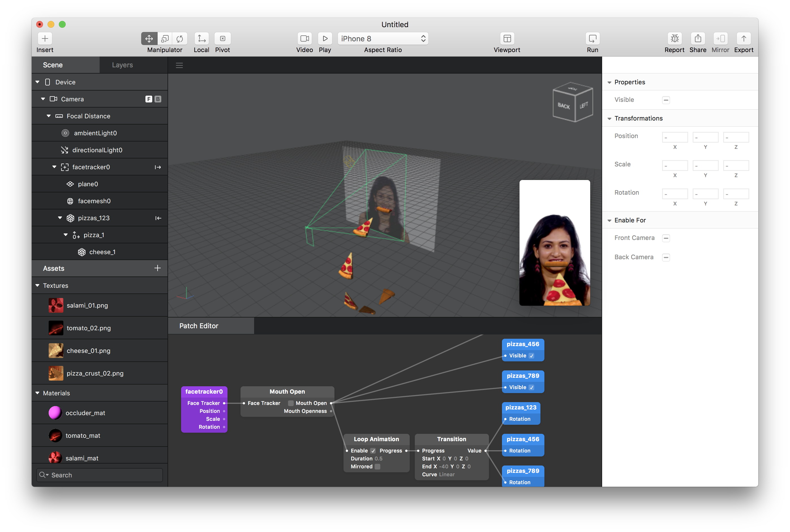Collapse the facetracker0 tree item
This screenshot has height=532, width=790.
[x=54, y=167]
